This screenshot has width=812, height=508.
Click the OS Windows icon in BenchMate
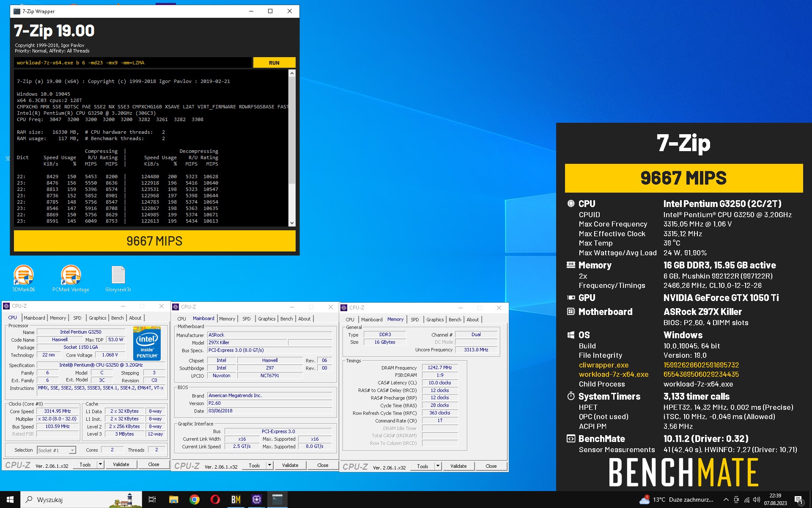coord(571,335)
